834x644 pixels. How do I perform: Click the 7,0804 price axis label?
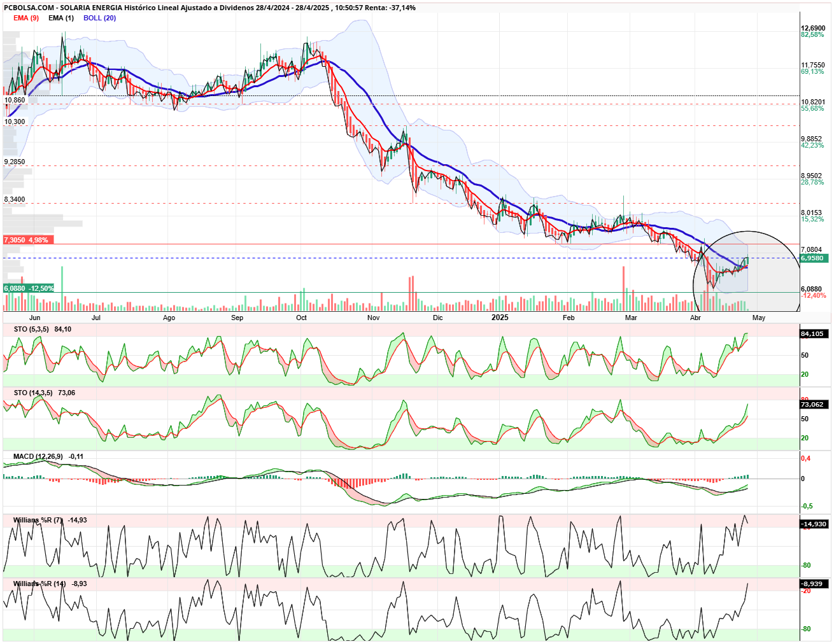pyautogui.click(x=812, y=249)
